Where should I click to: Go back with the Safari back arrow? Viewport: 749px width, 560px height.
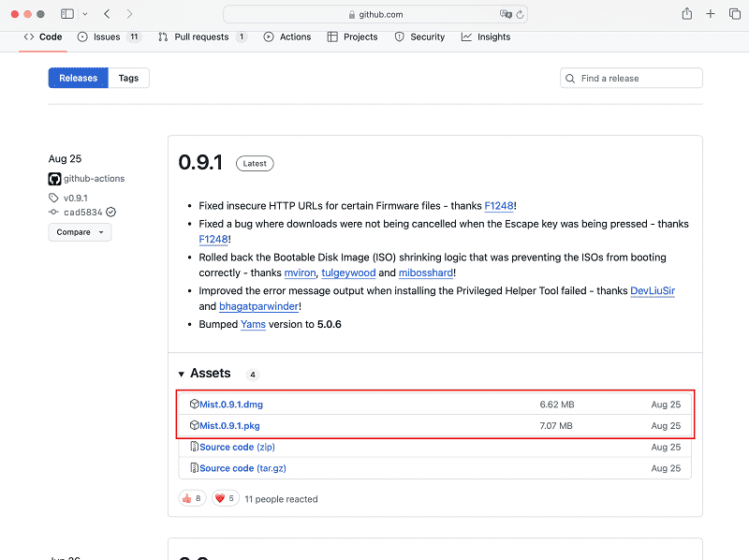107,14
